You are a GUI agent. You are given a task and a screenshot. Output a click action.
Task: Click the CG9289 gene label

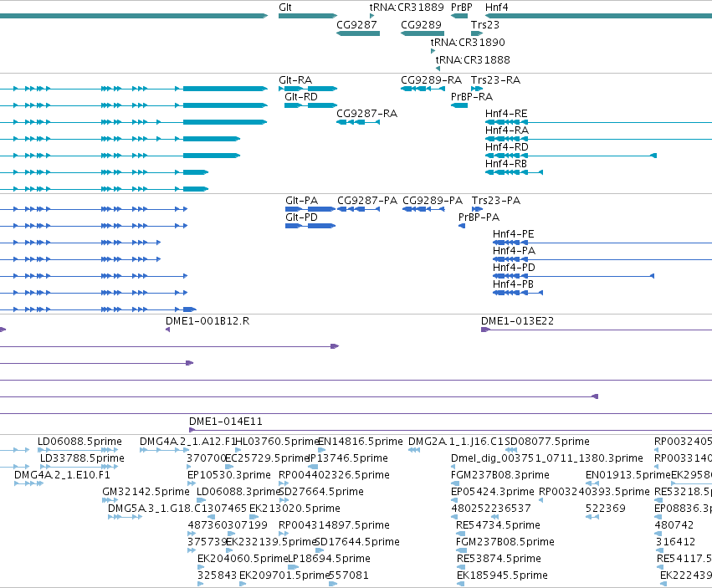coord(421,24)
